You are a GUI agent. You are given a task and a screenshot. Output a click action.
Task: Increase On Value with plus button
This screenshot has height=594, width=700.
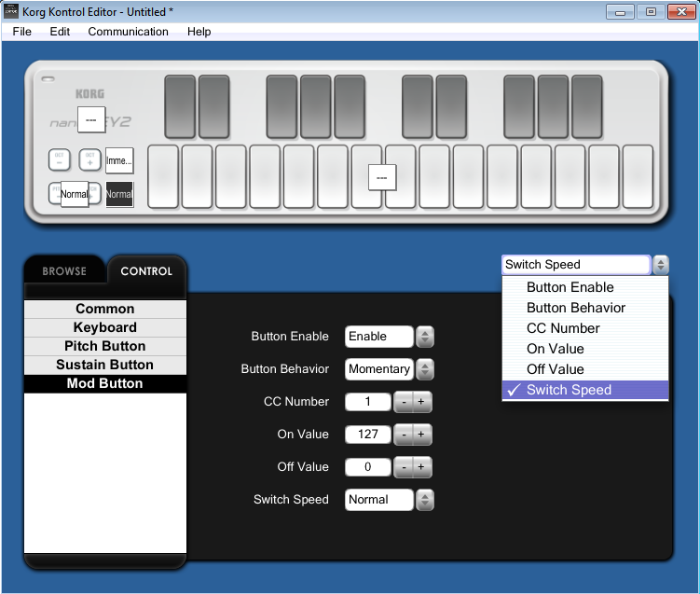422,435
